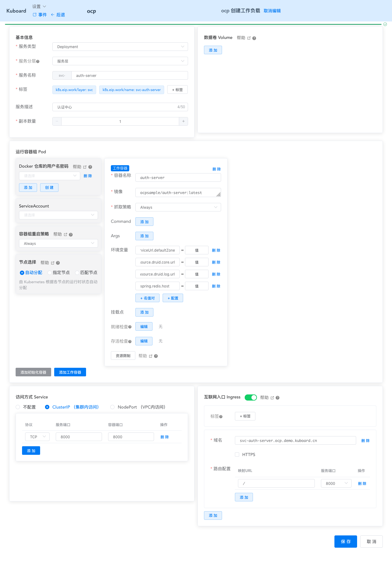The height and width of the screenshot is (563, 392).
Task: Click 取消编辑 link in header
Action: click(272, 11)
